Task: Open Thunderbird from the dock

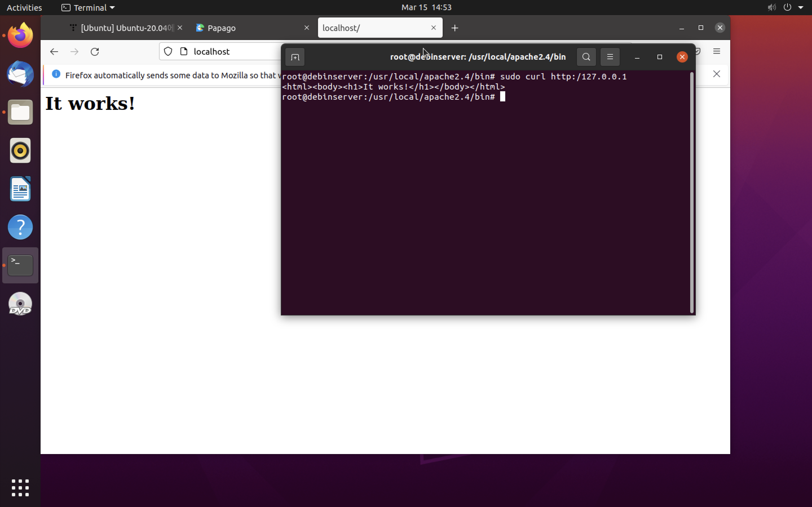Action: coord(20,74)
